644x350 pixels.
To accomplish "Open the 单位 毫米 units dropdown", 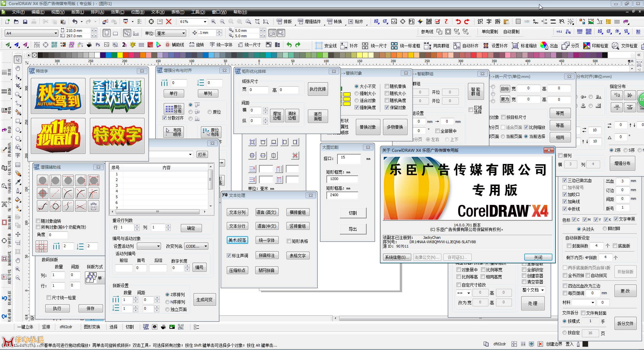I will 183,33.
